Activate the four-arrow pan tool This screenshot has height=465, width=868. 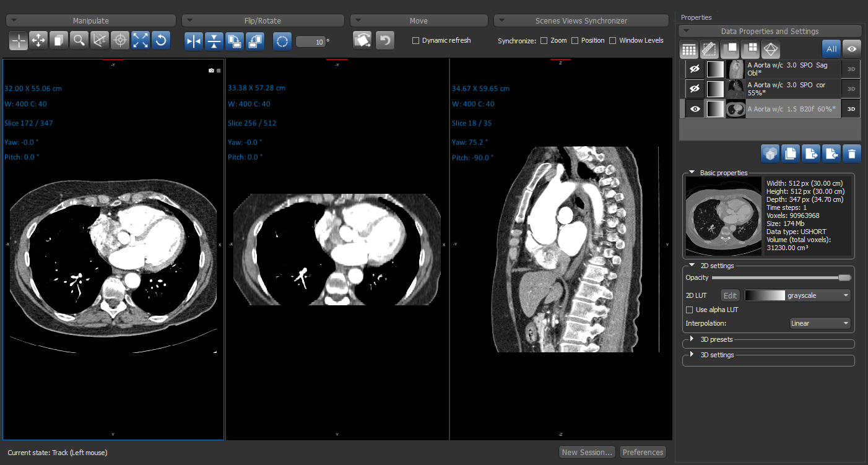pyautogui.click(x=38, y=41)
